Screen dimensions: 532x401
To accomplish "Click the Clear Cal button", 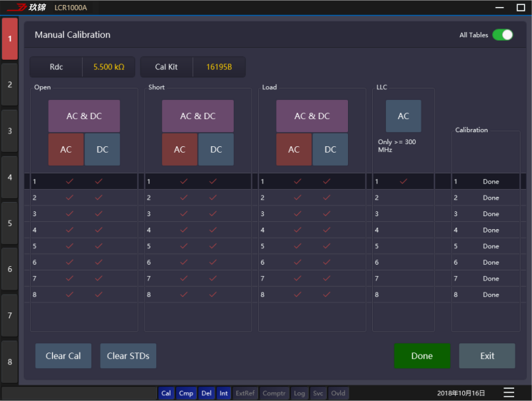I will 63,356.
